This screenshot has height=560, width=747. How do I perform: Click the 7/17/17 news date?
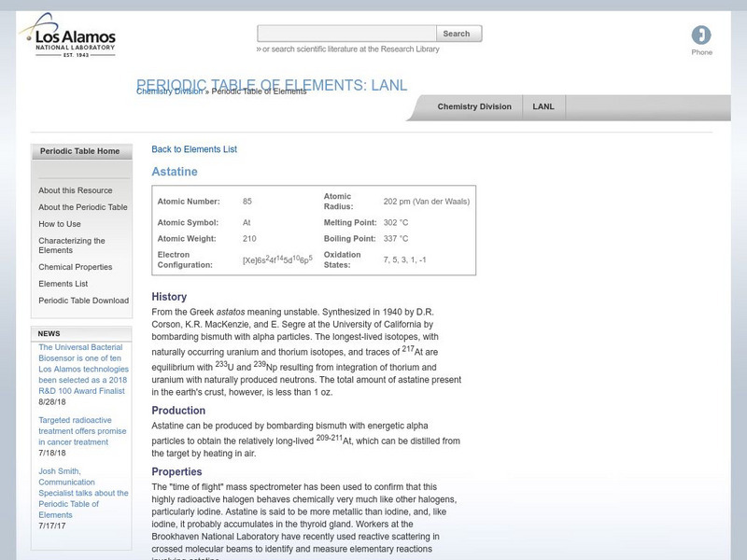pos(52,525)
